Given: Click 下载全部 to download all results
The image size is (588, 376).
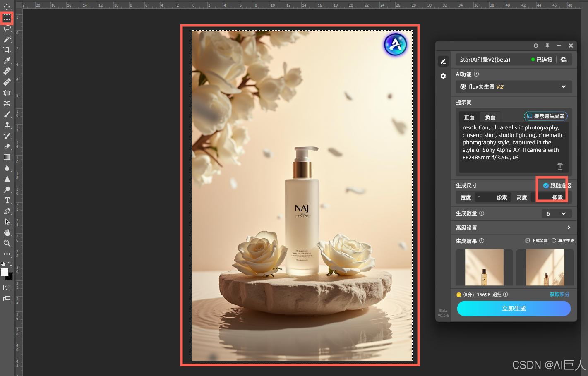Looking at the screenshot, I should tap(537, 241).
